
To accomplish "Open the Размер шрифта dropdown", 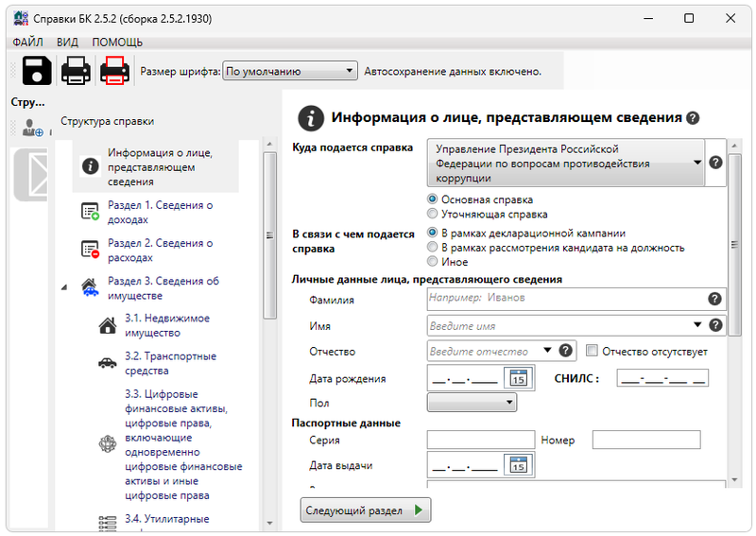I will pos(290,71).
